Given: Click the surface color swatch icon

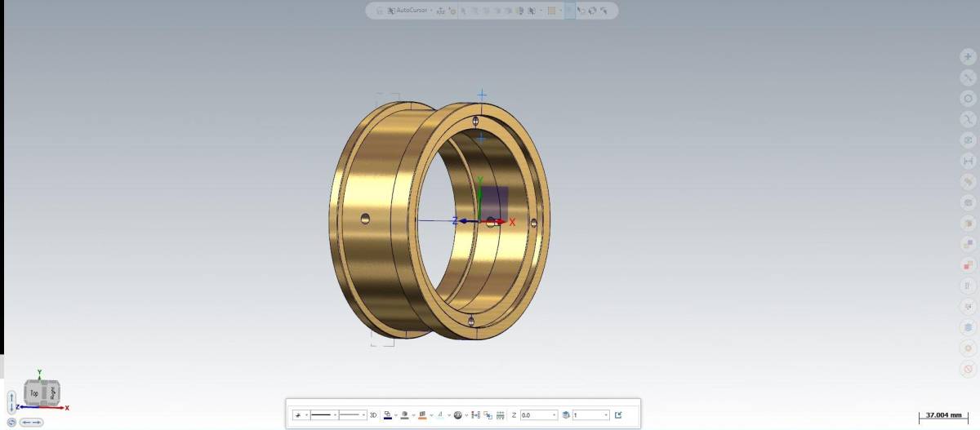Looking at the screenshot, I should [422, 414].
